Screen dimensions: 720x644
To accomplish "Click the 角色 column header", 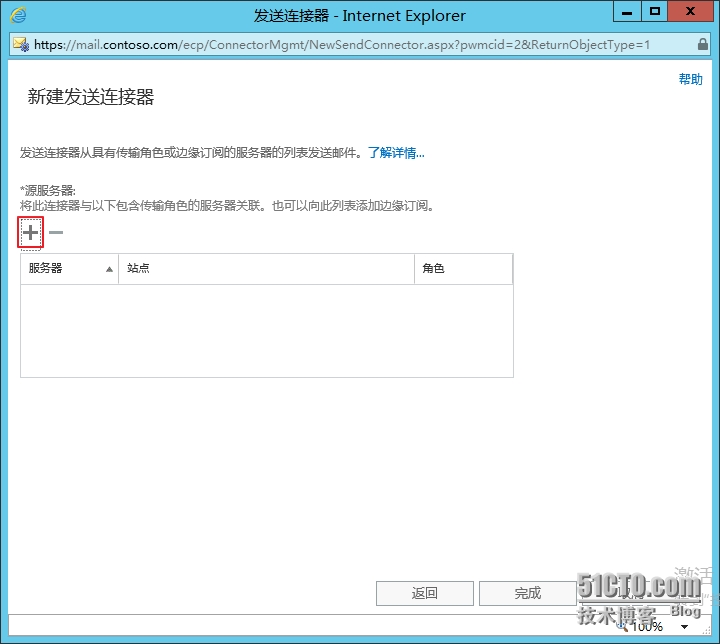I will 462,269.
